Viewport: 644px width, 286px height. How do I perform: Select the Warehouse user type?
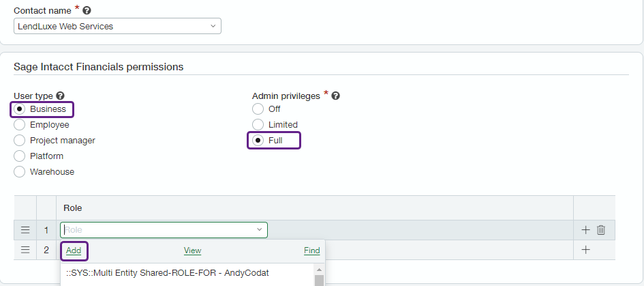click(20, 172)
